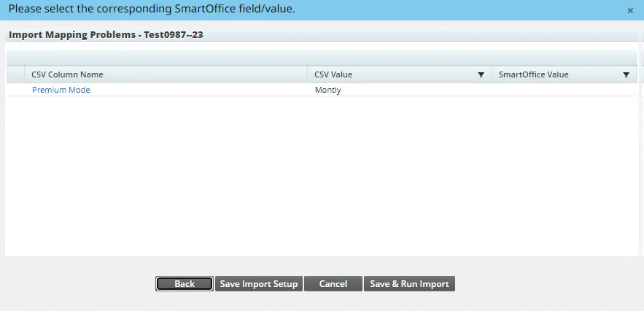The image size is (644, 311).
Task: Click the CSV Value column header
Action: click(x=333, y=74)
